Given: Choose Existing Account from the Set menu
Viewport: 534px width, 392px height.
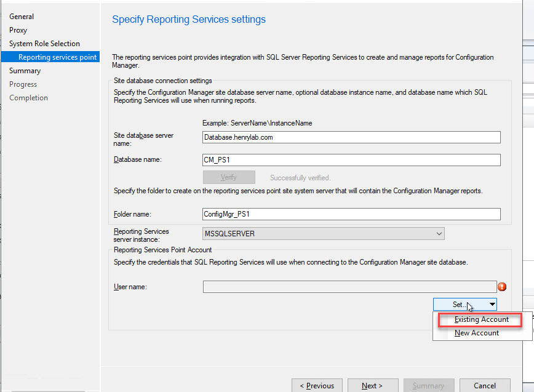Looking at the screenshot, I should 481,319.
